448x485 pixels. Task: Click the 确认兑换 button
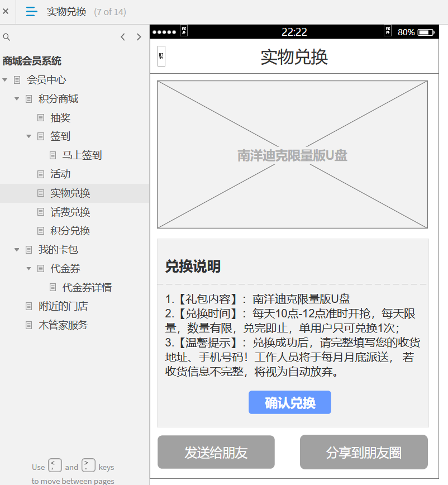click(x=290, y=402)
